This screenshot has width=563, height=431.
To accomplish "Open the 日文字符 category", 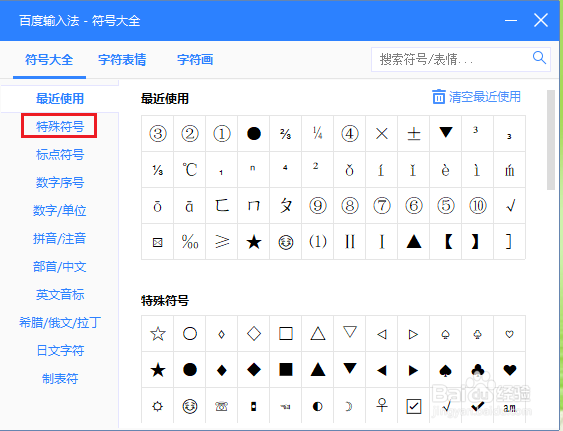I will point(60,351).
